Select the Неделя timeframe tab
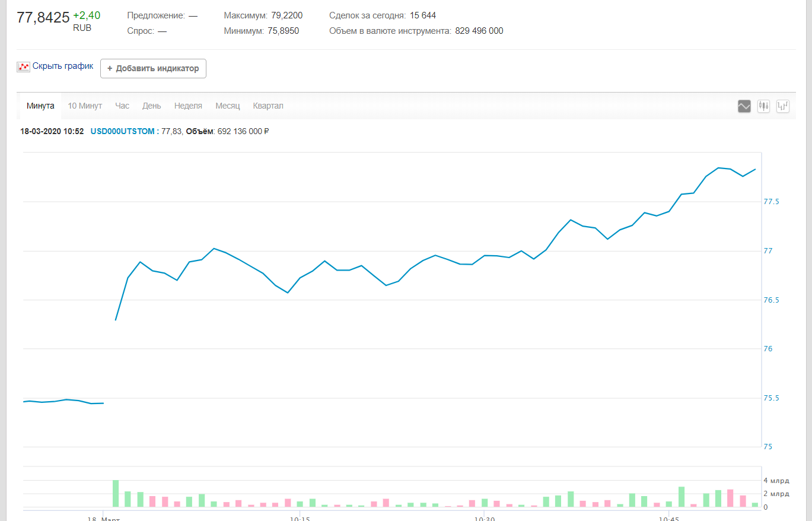The width and height of the screenshot is (812, 521). pyautogui.click(x=188, y=106)
